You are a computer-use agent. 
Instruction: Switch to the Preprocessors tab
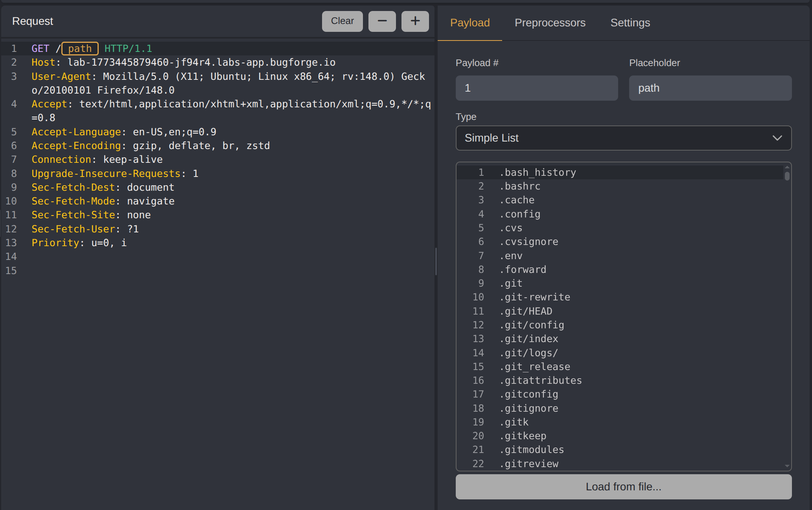pos(550,23)
